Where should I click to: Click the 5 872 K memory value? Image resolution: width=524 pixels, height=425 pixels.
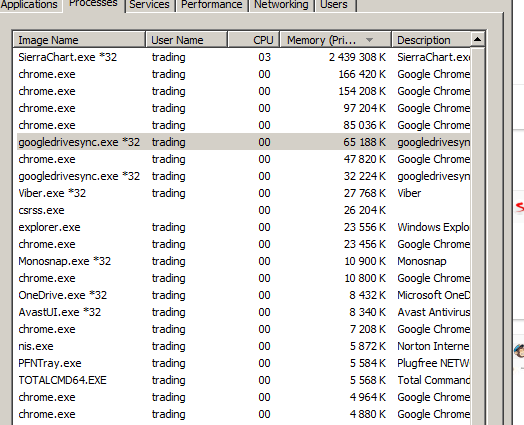[x=368, y=346]
